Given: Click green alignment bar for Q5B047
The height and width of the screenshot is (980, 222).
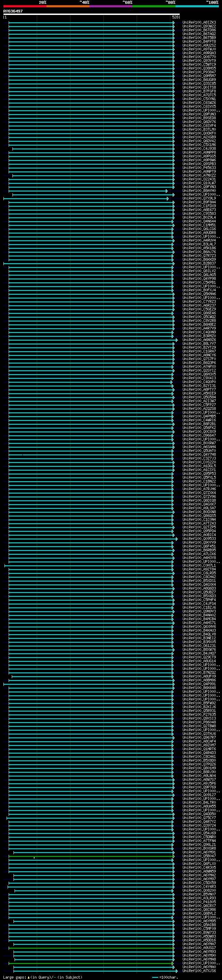Looking at the screenshot, I should pyautogui.click(x=91, y=856).
